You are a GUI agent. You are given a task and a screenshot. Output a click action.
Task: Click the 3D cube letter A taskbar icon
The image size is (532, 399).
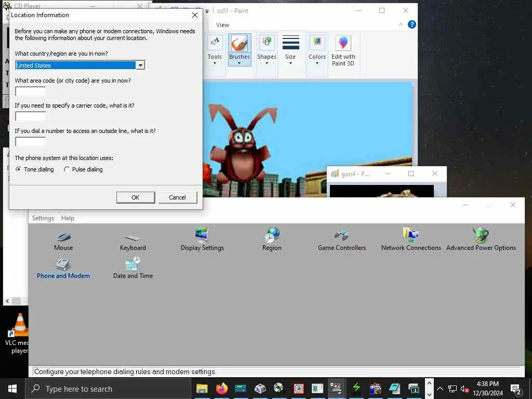click(260, 389)
